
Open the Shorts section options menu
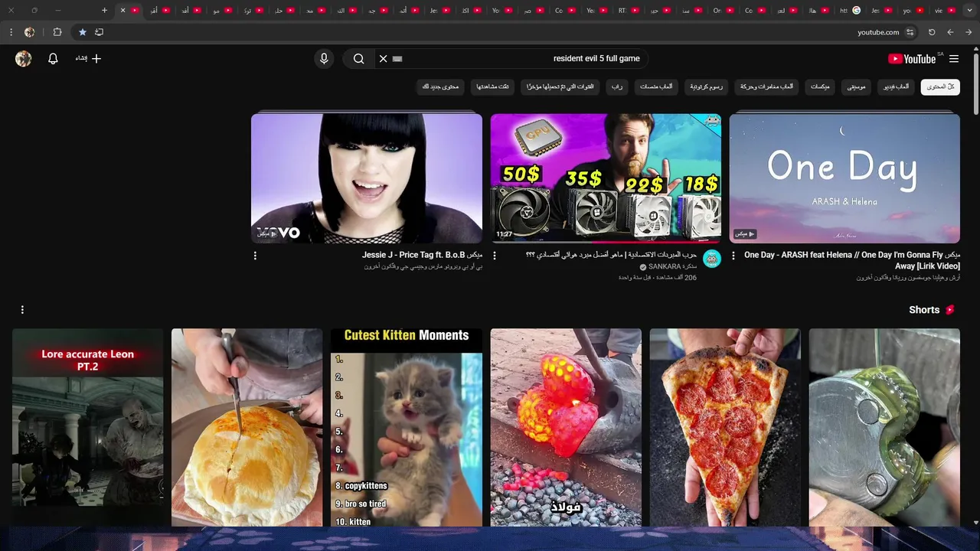[x=22, y=310]
